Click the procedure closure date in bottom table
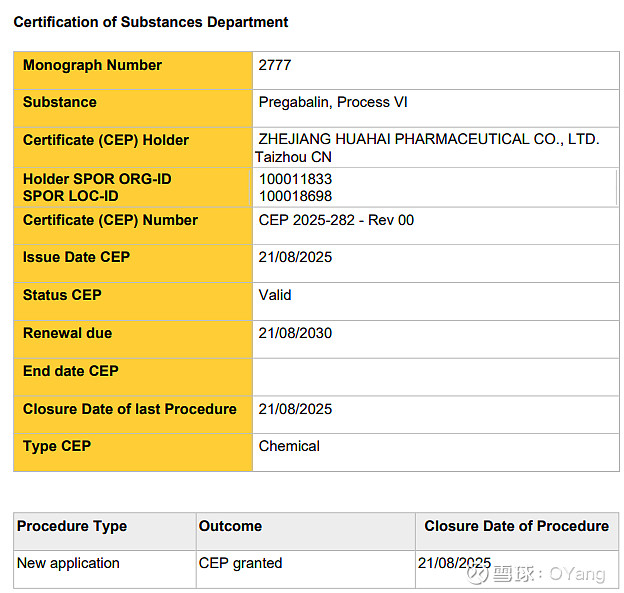624x593 pixels. [x=454, y=563]
